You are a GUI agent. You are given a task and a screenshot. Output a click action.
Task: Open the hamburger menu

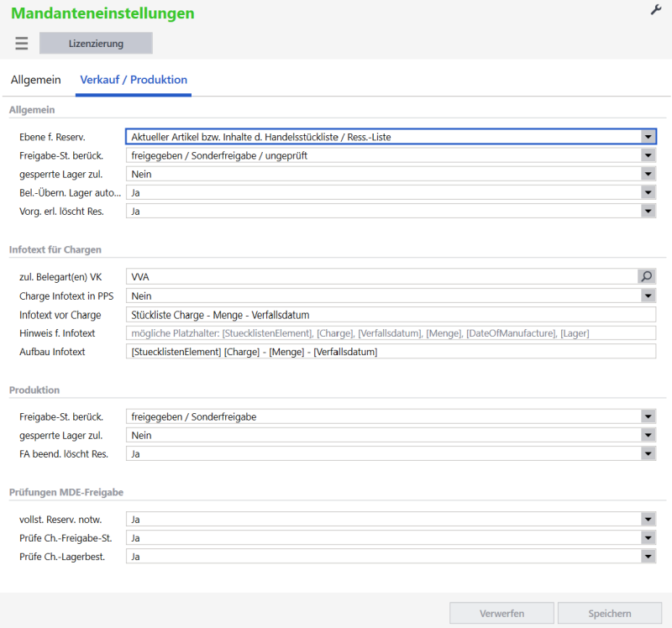(22, 44)
